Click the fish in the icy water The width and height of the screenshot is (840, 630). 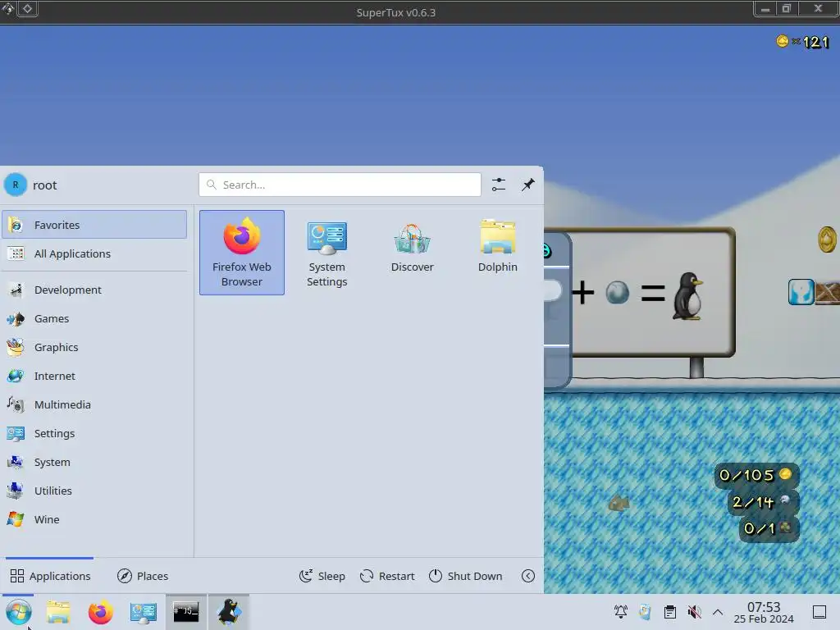click(619, 503)
